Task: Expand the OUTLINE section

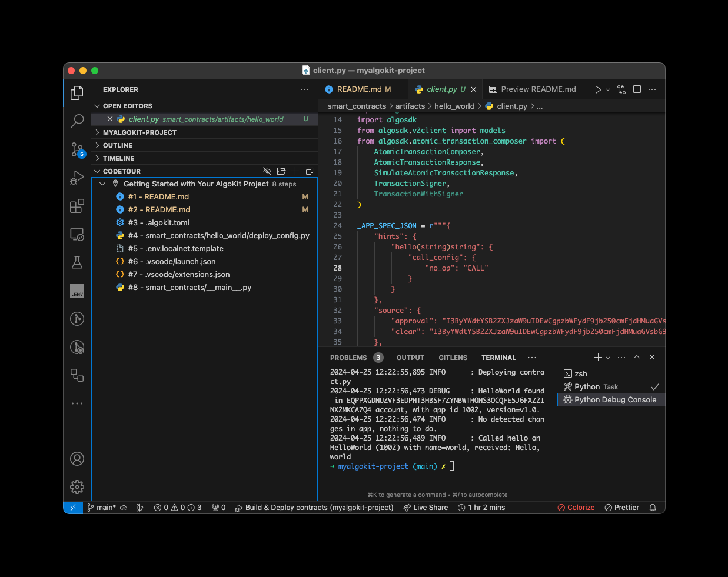Action: point(118,145)
